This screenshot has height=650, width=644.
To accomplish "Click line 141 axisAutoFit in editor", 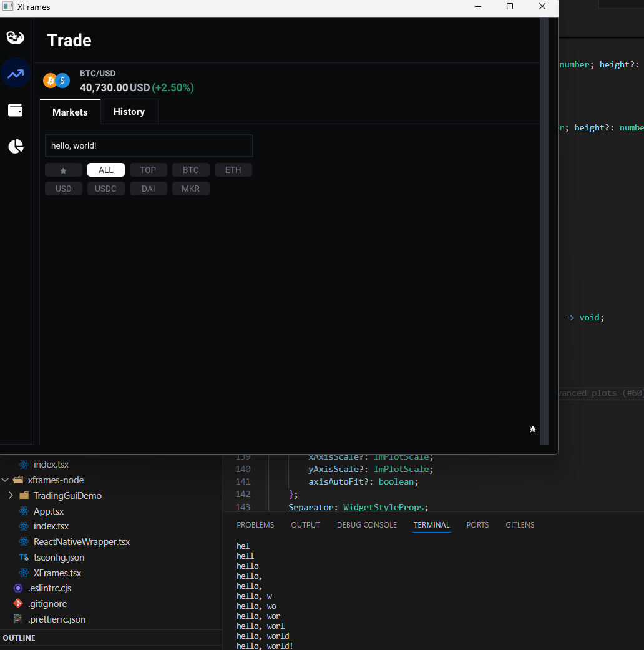I will click(x=363, y=481).
